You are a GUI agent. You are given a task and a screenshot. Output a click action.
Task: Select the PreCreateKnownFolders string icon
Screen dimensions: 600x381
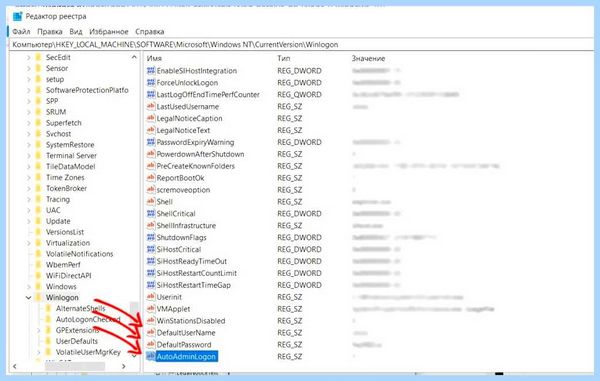pos(151,166)
